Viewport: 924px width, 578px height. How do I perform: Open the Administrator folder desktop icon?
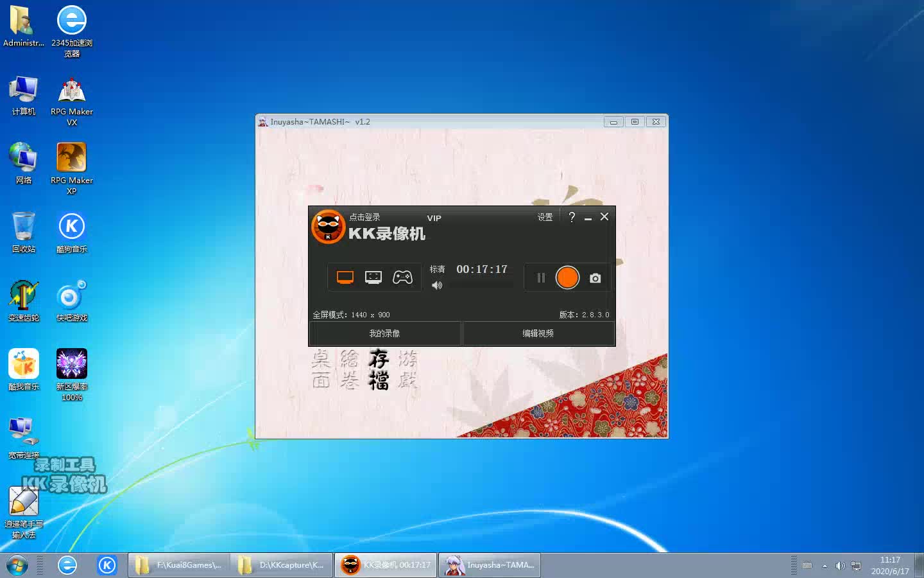pos(24,26)
